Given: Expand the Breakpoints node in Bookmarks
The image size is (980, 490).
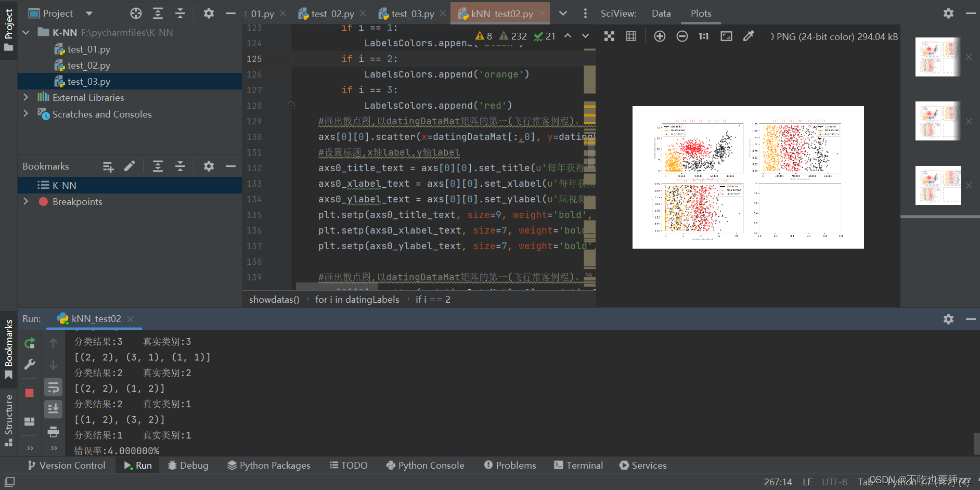Looking at the screenshot, I should click(x=25, y=202).
